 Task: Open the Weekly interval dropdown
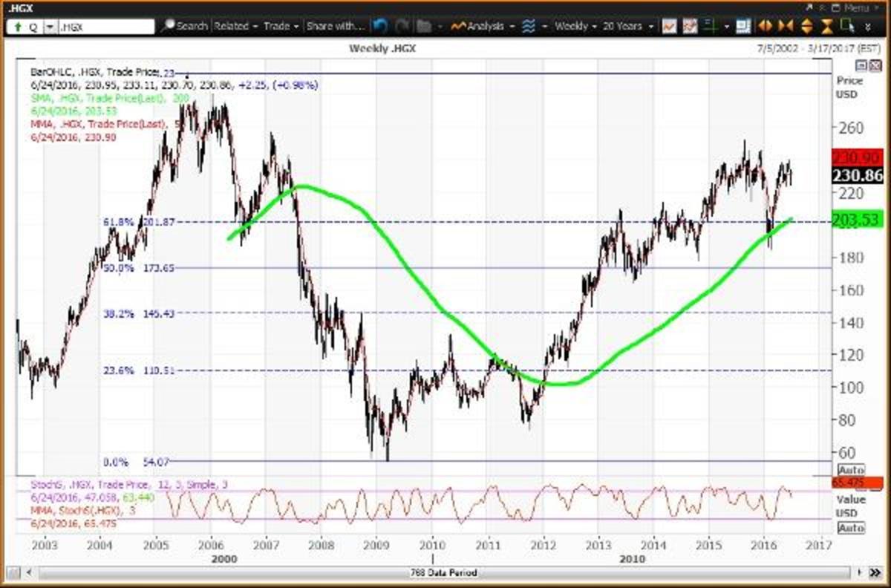point(575,26)
